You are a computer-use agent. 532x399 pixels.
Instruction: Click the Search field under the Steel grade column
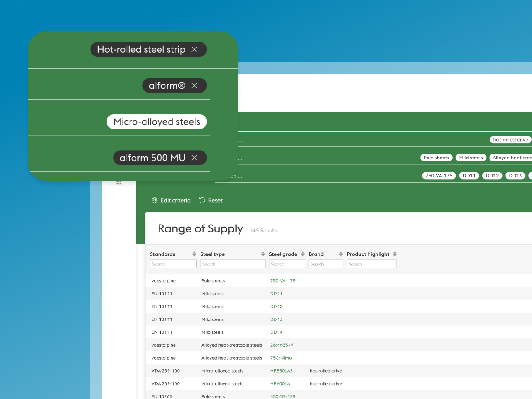coord(287,264)
